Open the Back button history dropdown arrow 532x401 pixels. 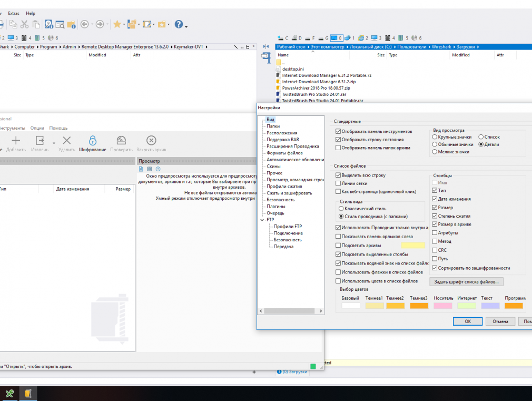(92, 24)
